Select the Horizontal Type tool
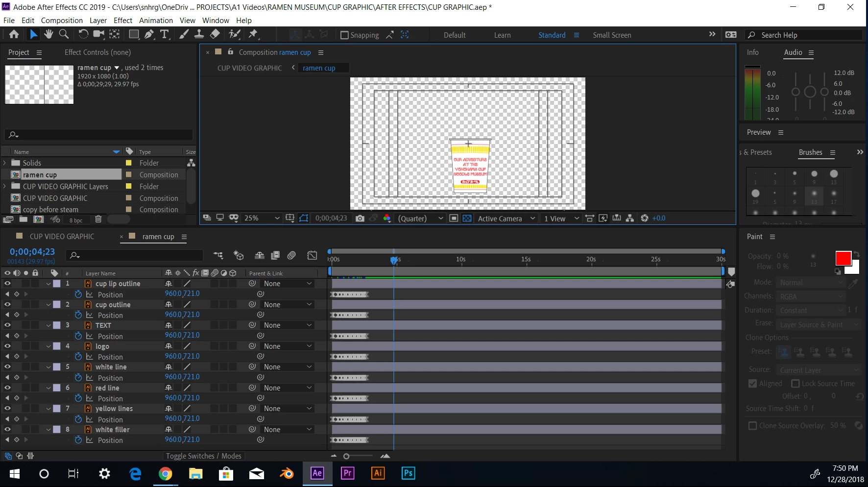The image size is (868, 487). coord(165,34)
